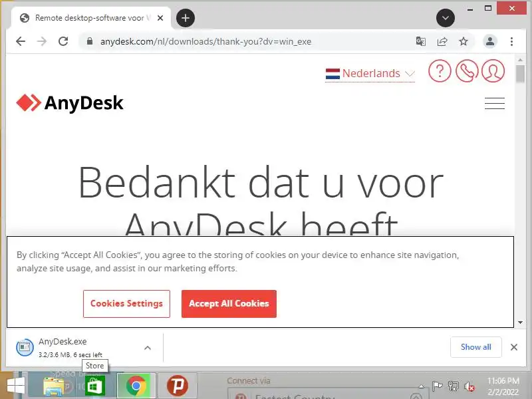
Task: Click the heading 'Bedankt dat u voor'
Action: [x=261, y=184]
